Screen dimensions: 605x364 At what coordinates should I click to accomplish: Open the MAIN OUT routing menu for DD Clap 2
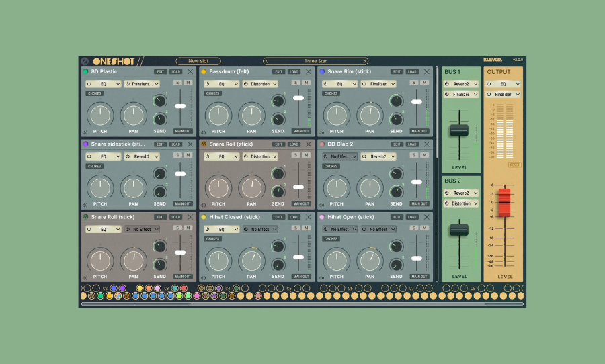pyautogui.click(x=419, y=203)
